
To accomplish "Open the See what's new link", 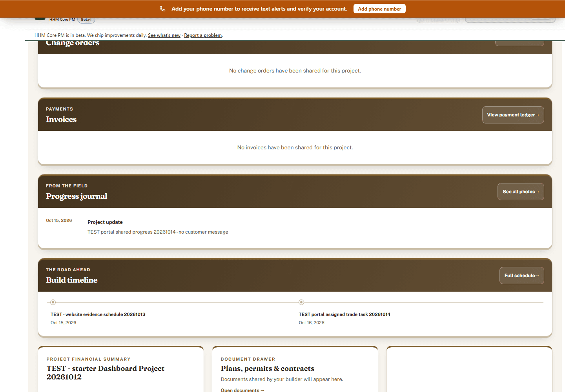I will pos(164,35).
